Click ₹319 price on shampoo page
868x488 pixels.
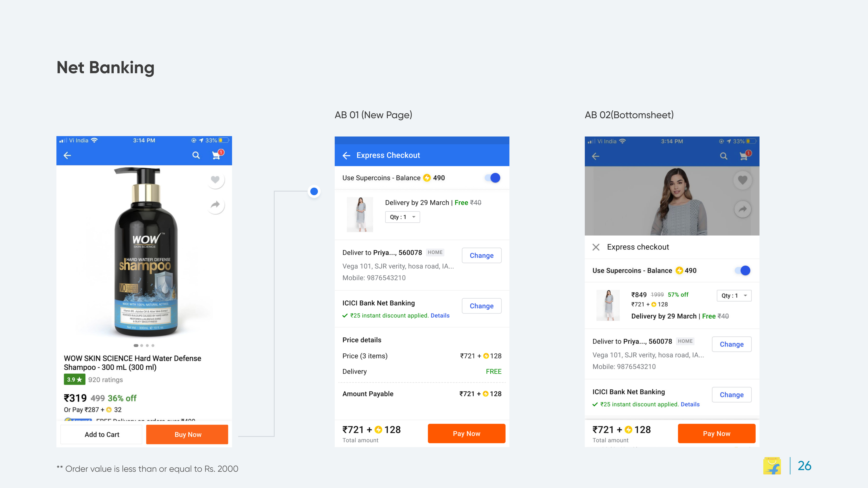[75, 398]
